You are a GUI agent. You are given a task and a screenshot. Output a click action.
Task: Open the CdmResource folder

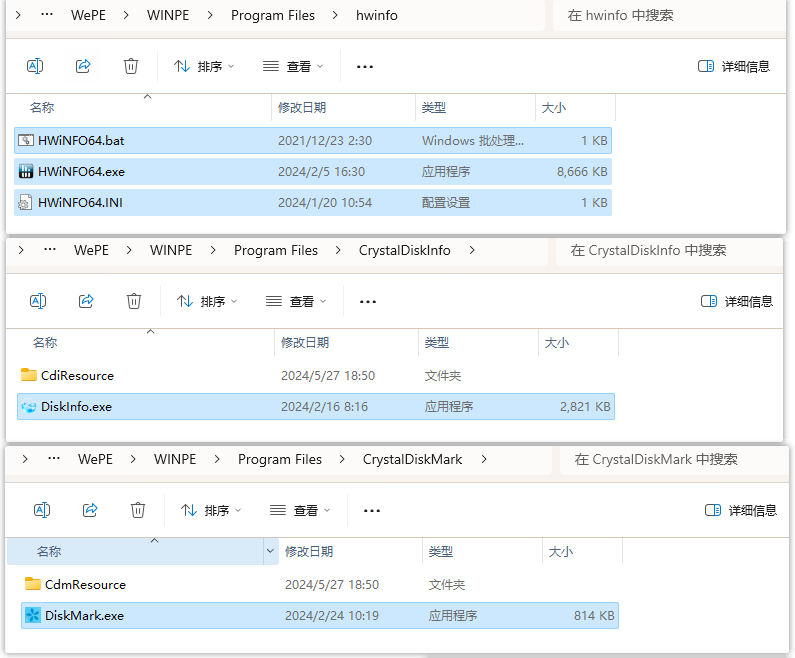point(85,585)
